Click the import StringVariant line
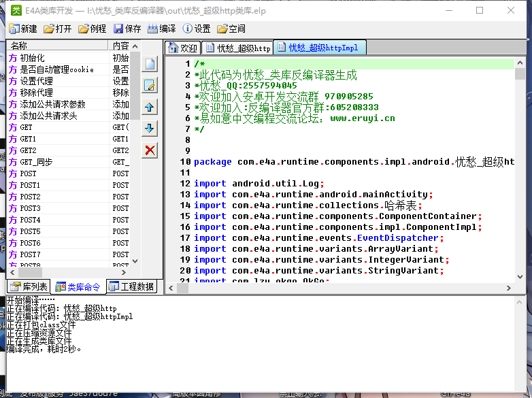 (x=318, y=270)
